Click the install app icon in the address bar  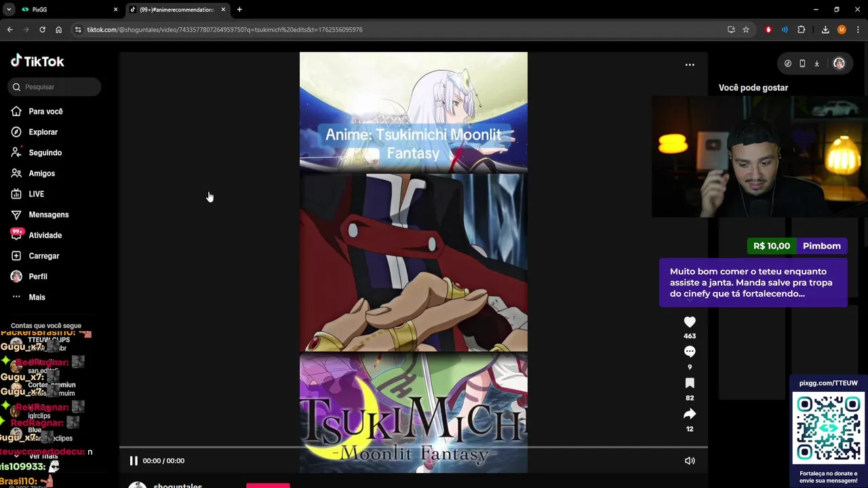[x=731, y=30]
